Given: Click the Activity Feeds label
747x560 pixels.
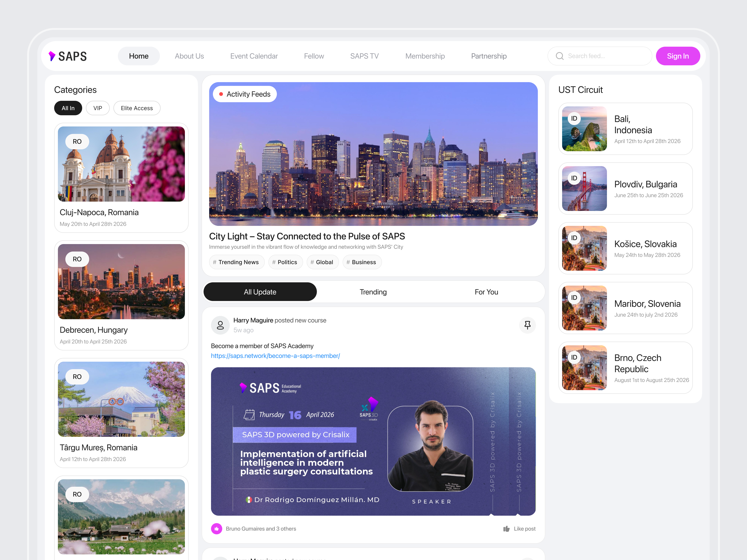Looking at the screenshot, I should 244,94.
